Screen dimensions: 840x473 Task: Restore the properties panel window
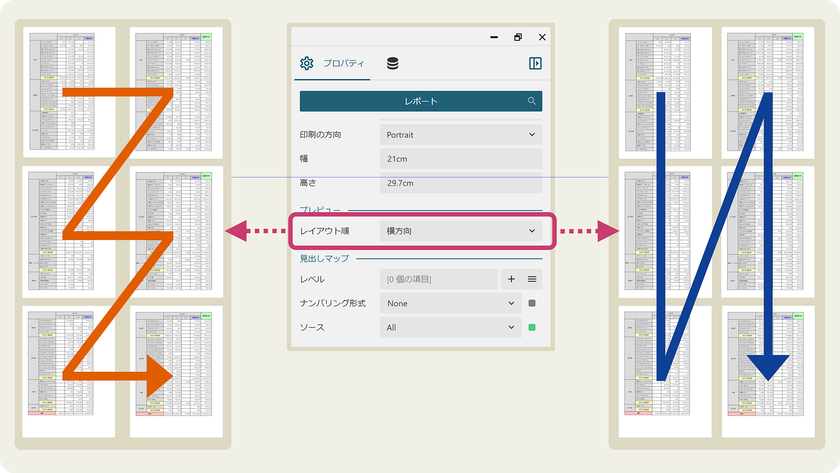click(518, 37)
